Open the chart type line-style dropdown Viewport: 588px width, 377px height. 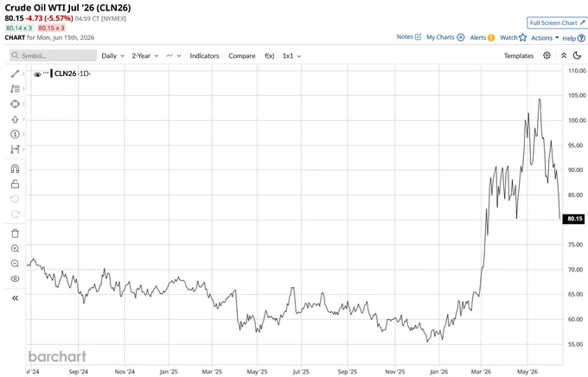point(173,55)
